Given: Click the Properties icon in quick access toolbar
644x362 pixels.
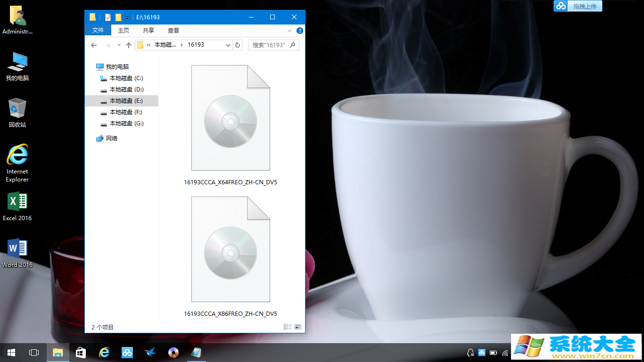Looking at the screenshot, I should [108, 17].
